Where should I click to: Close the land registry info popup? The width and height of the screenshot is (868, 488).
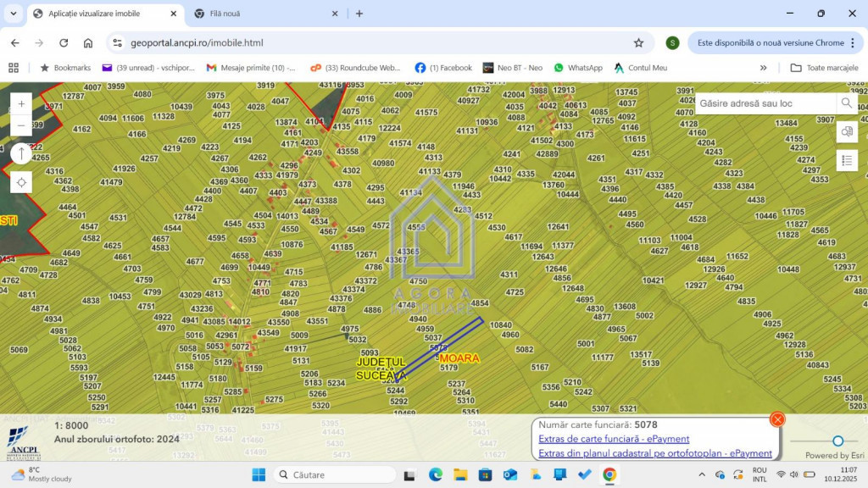tap(777, 419)
